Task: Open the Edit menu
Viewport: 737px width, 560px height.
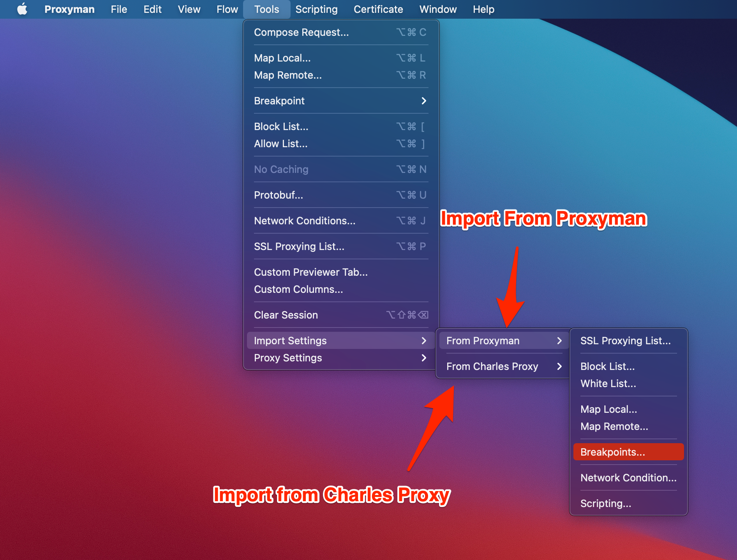Action: (x=152, y=9)
